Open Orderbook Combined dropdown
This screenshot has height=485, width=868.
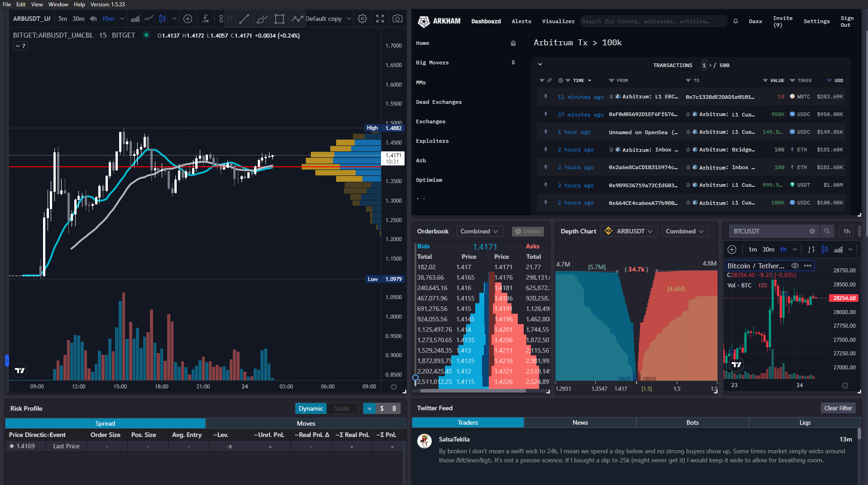(479, 231)
